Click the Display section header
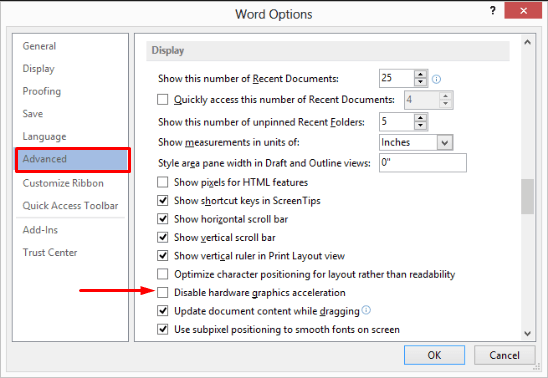Image resolution: width=548 pixels, height=378 pixels. coord(328,51)
